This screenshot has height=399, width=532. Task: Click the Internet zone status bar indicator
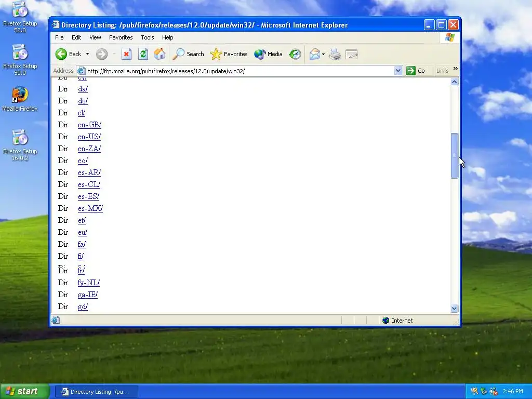click(x=397, y=320)
